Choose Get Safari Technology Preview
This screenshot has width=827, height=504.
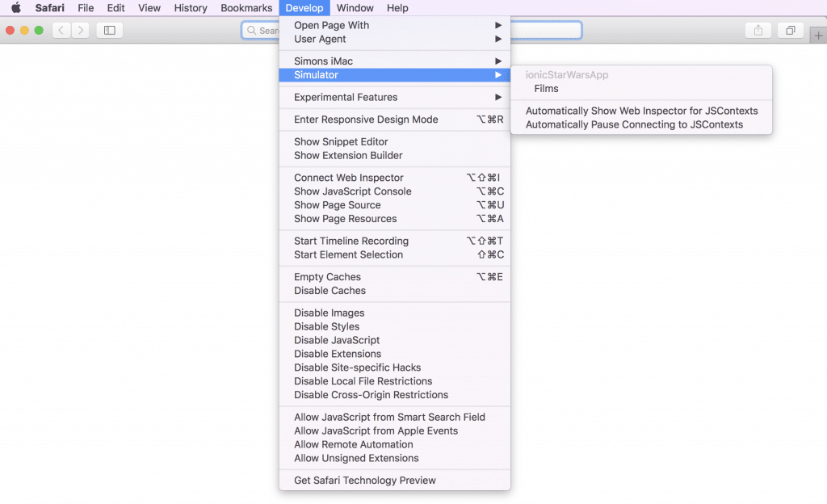tap(394, 480)
